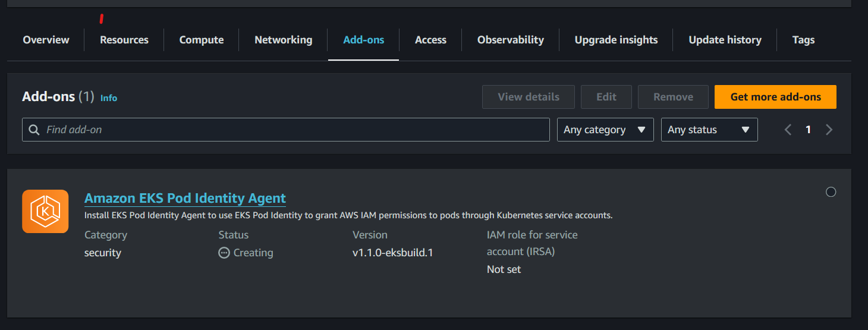Screen dimensions: 868x330
Task: Click Get more add-ons button
Action: [x=775, y=97]
